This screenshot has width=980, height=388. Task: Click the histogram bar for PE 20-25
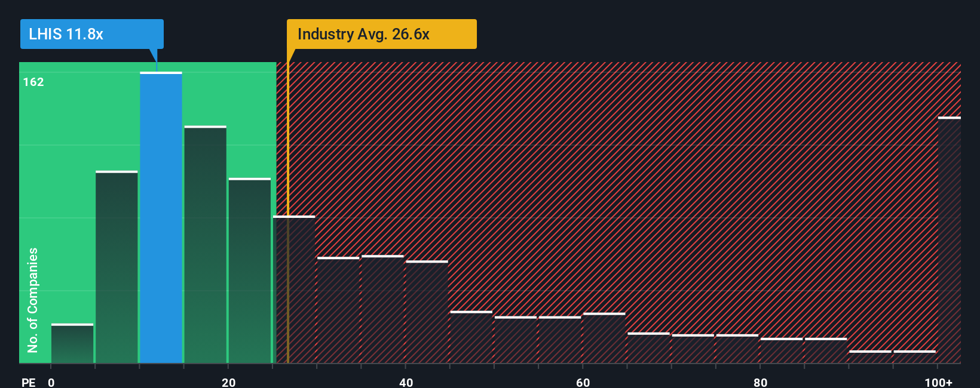coord(250,270)
